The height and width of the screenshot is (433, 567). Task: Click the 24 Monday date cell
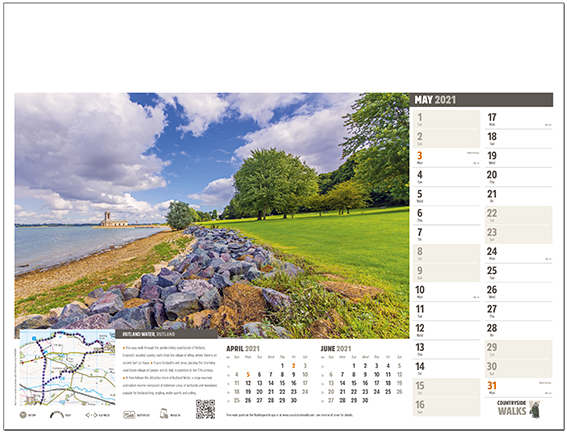[519, 254]
